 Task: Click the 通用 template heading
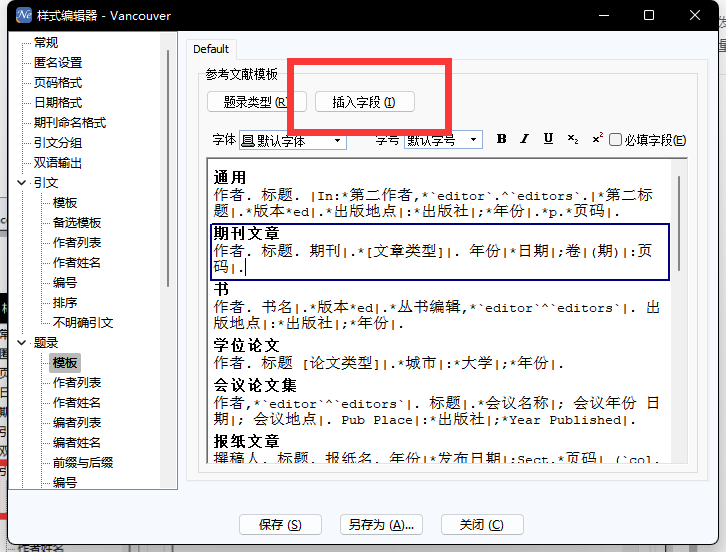coord(230,177)
